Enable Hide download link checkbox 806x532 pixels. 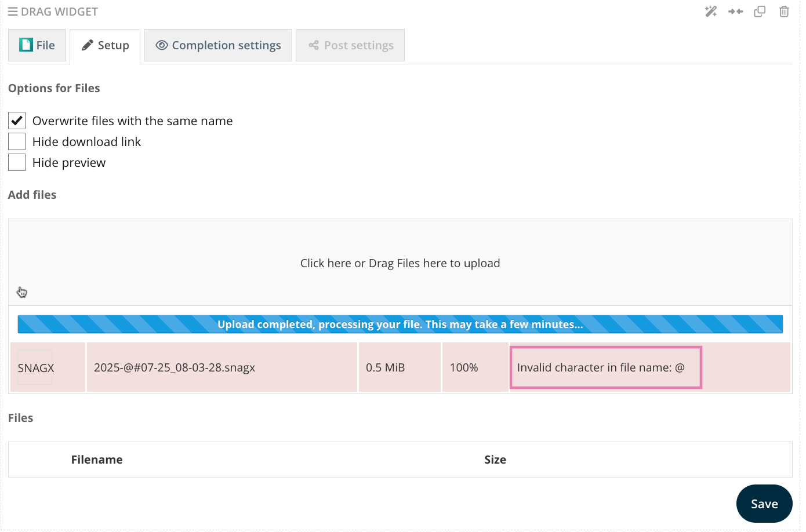(x=17, y=141)
